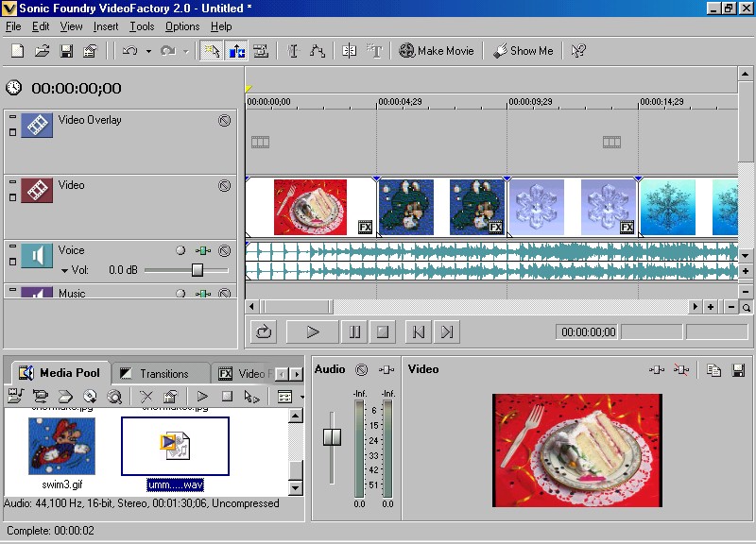Click the timeline zoom tool magnifier icon
This screenshot has width=756, height=544.
(746, 307)
